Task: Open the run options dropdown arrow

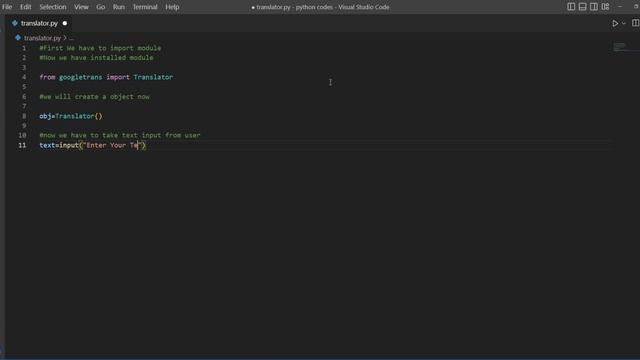Action: [624, 24]
